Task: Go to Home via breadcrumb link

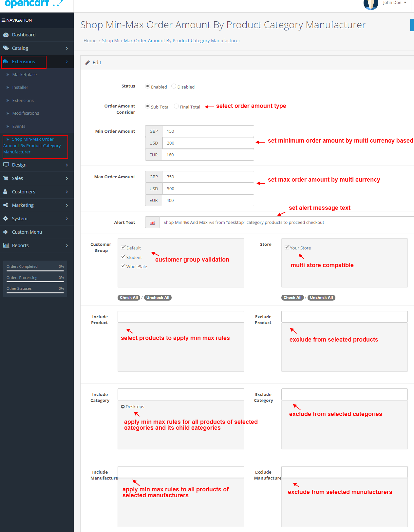Action: pyautogui.click(x=90, y=41)
